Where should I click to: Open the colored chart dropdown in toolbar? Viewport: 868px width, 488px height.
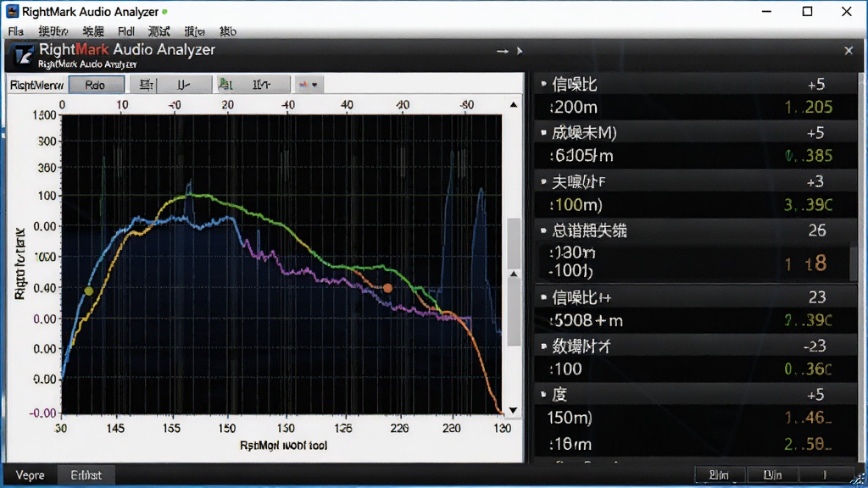click(x=309, y=85)
